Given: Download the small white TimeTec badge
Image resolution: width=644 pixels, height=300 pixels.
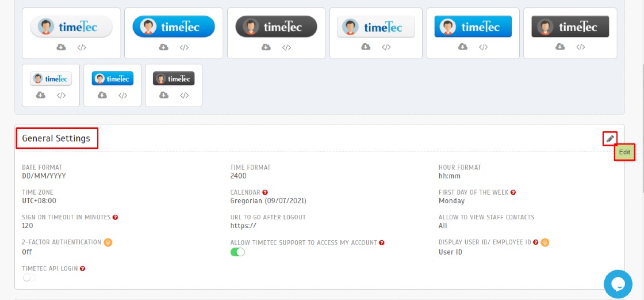Looking at the screenshot, I should (41, 96).
